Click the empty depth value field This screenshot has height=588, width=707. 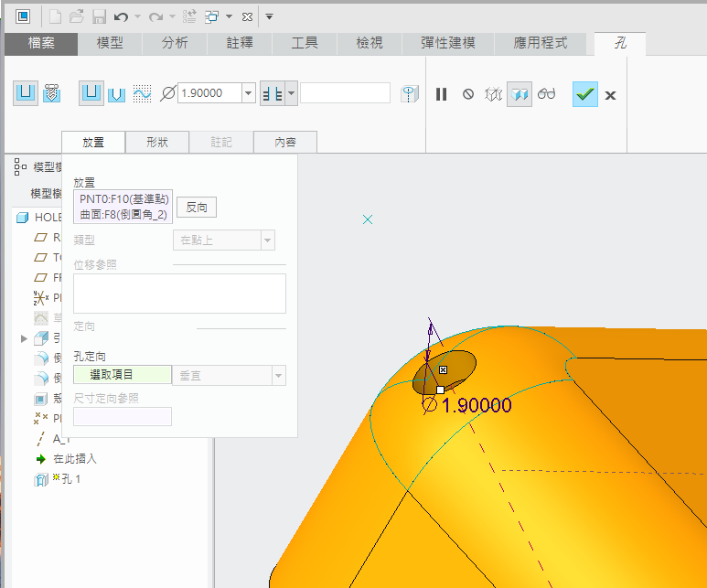(345, 93)
